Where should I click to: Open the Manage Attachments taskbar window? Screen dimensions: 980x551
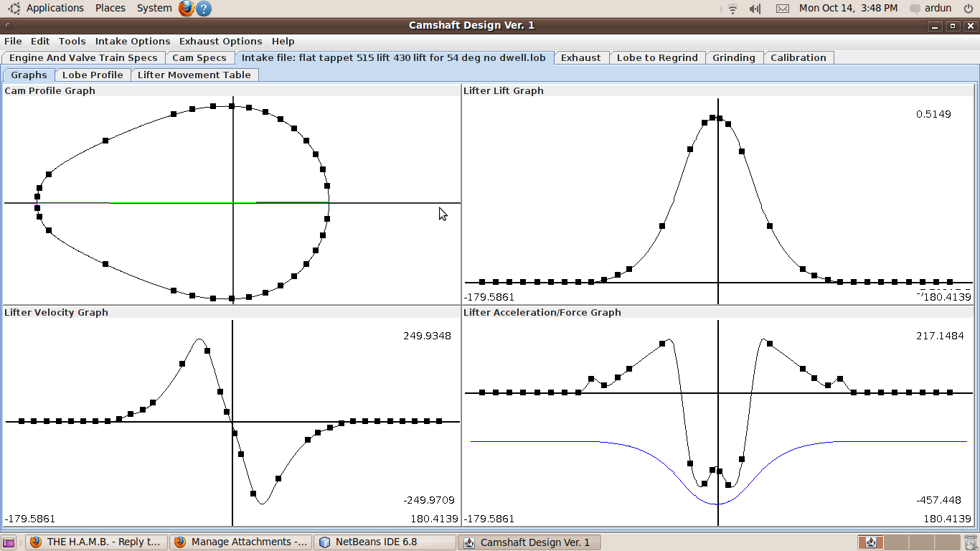coord(241,542)
